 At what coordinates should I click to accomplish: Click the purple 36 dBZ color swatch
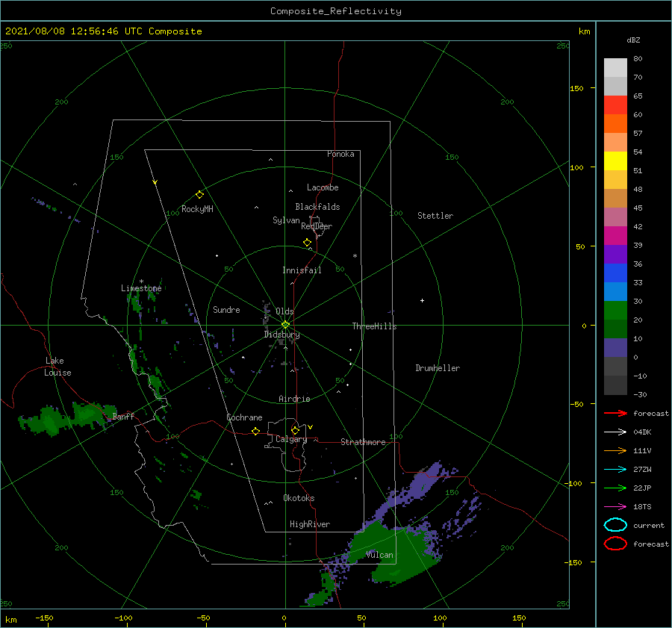[615, 255]
